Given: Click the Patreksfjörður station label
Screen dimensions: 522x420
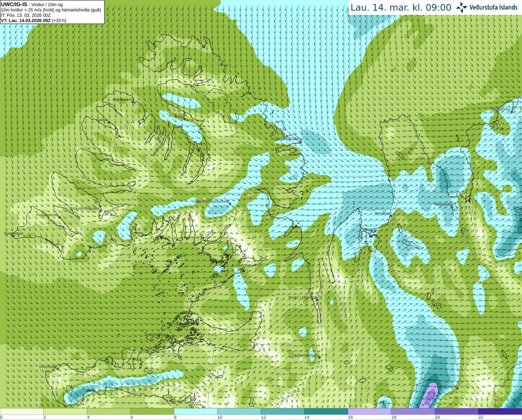Looking at the screenshot, I should pyautogui.click(x=48, y=214).
